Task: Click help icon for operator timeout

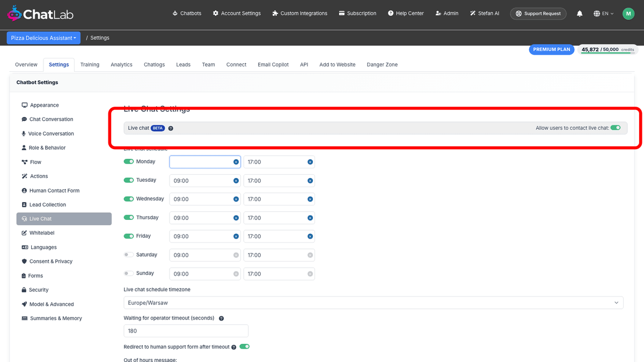Action: (x=221, y=318)
